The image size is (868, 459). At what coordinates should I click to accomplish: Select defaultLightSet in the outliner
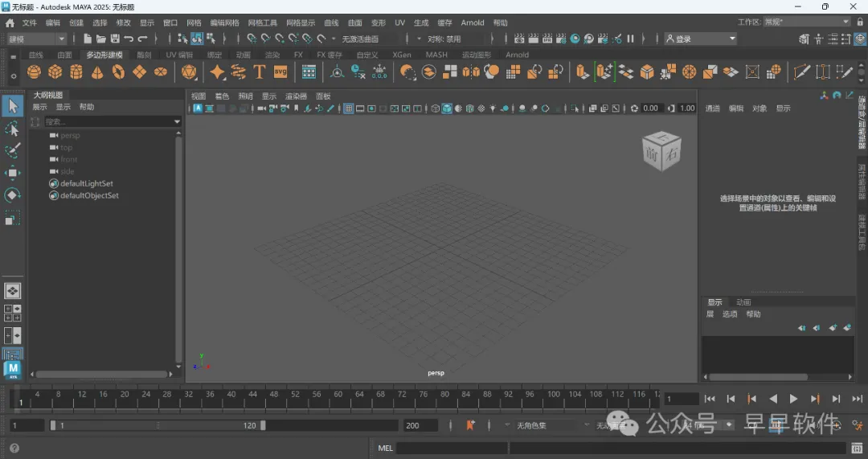pos(86,183)
